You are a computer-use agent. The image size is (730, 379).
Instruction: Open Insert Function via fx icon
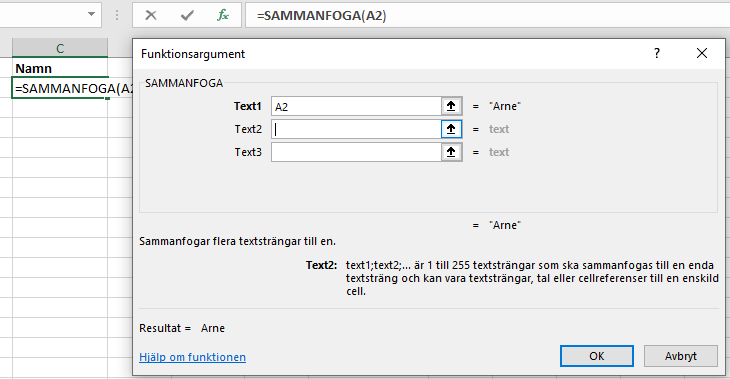pos(223,15)
